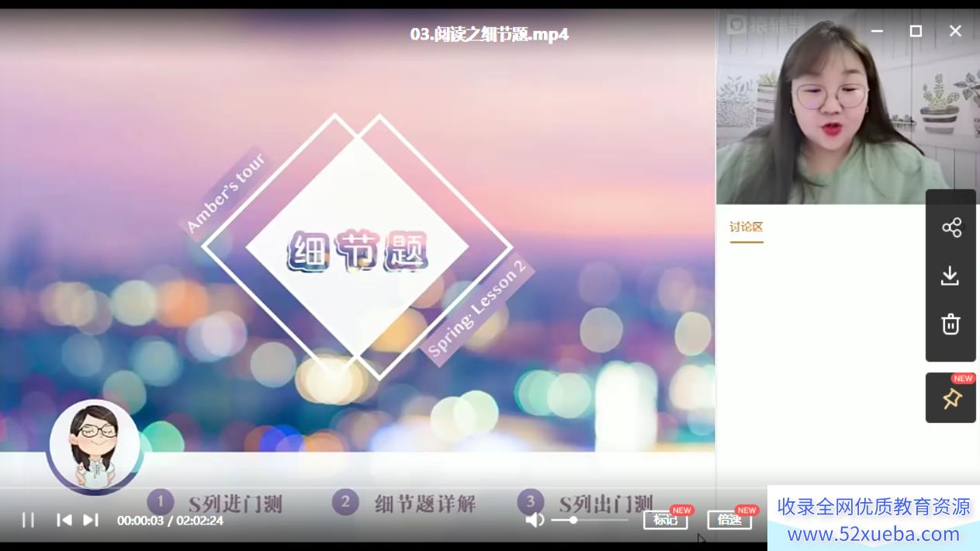Skip to the previous video
This screenshot has height=551, width=980.
[x=64, y=520]
